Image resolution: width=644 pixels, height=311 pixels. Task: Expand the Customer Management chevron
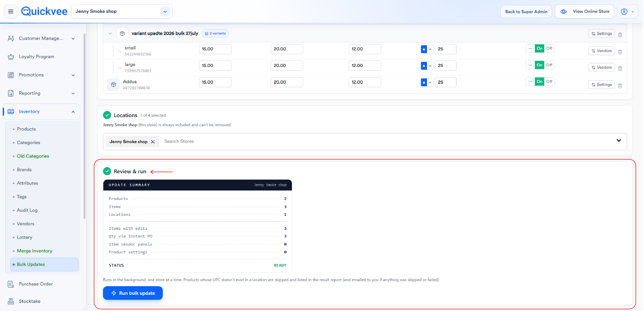click(73, 38)
